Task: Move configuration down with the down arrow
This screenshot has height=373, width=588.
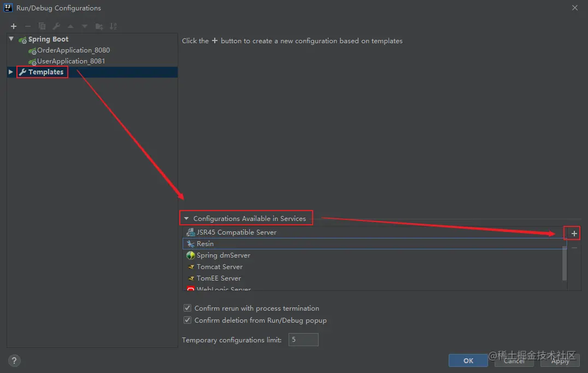Action: coord(85,26)
